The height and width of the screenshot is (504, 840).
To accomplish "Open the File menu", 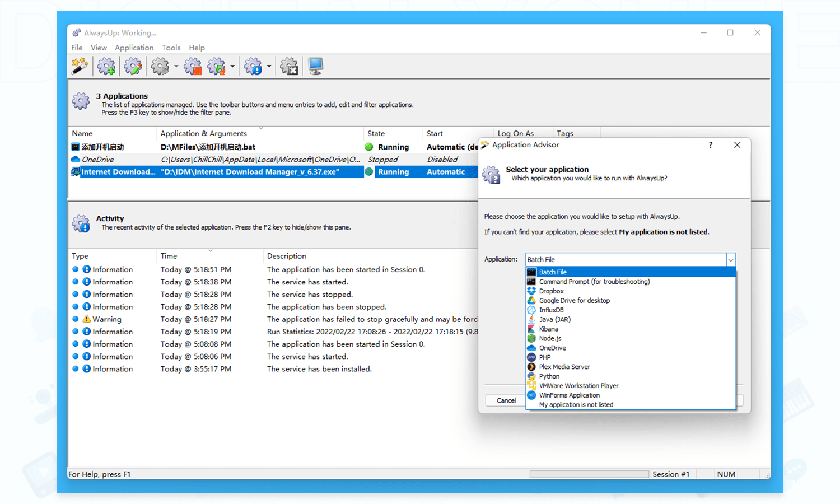I will [x=77, y=48].
